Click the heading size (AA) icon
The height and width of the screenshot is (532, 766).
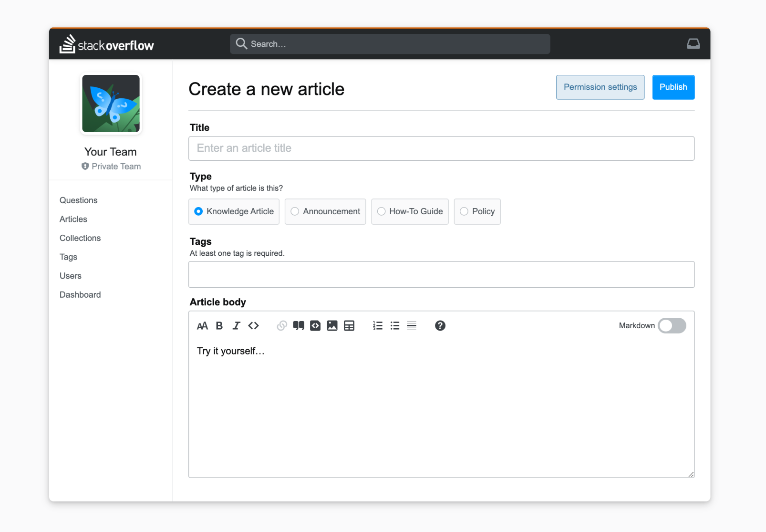pos(202,326)
